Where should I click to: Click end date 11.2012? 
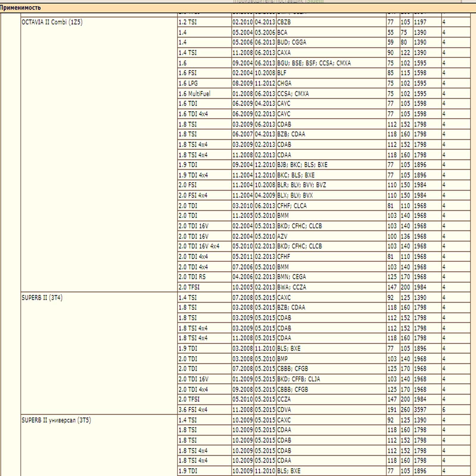[x=265, y=83]
